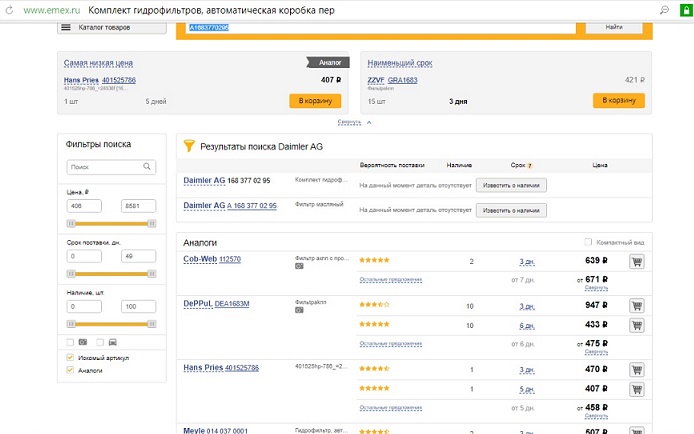Click photo camera icon under Cob-Web description
The image size is (694, 434).
coord(299,267)
